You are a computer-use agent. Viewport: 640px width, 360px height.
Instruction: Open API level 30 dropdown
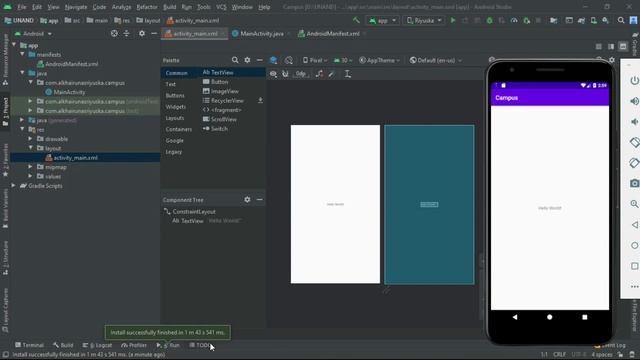point(343,60)
